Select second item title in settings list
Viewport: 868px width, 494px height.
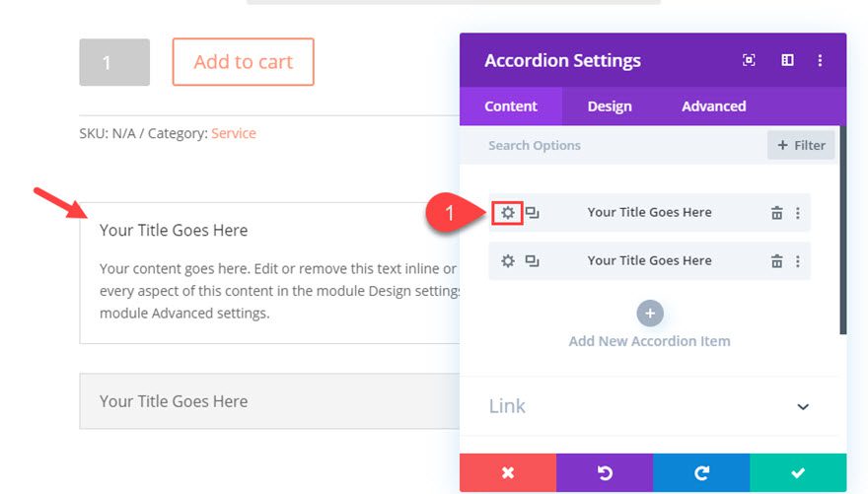pos(649,260)
